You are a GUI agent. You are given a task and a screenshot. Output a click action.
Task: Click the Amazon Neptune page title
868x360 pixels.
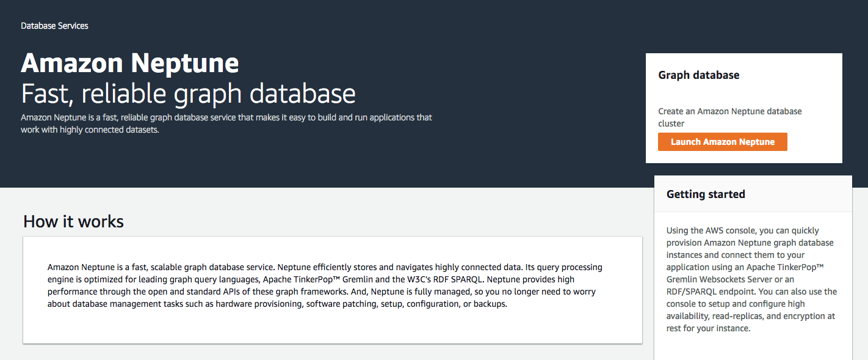tap(130, 63)
